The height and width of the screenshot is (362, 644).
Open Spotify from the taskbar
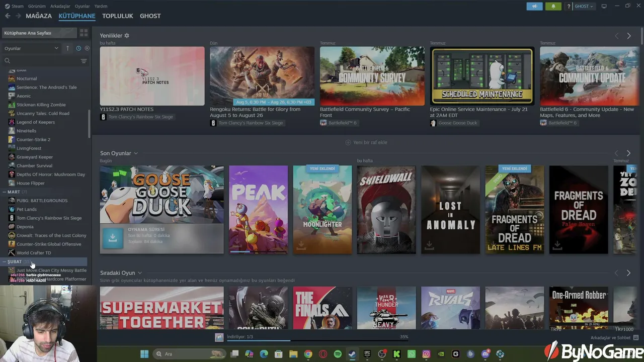[338, 354]
